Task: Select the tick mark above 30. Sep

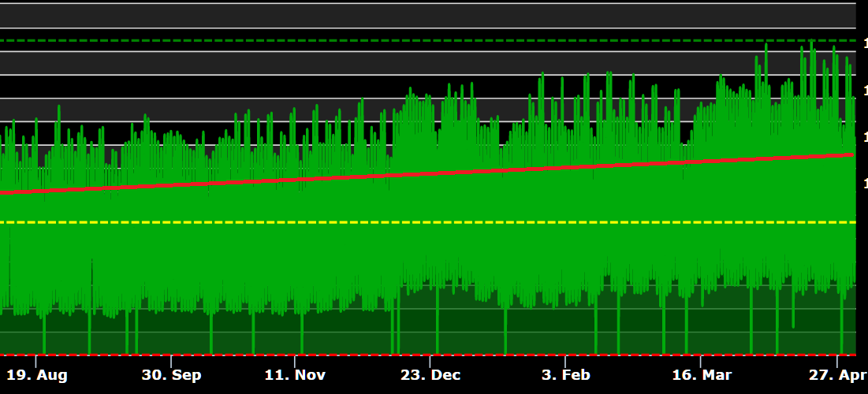Action: 171,361
